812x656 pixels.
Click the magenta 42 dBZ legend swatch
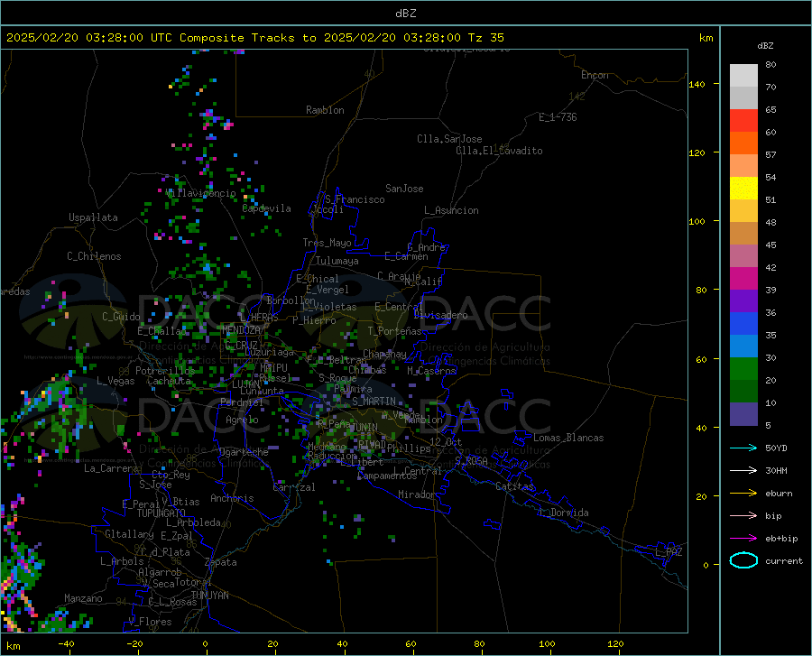(x=743, y=279)
